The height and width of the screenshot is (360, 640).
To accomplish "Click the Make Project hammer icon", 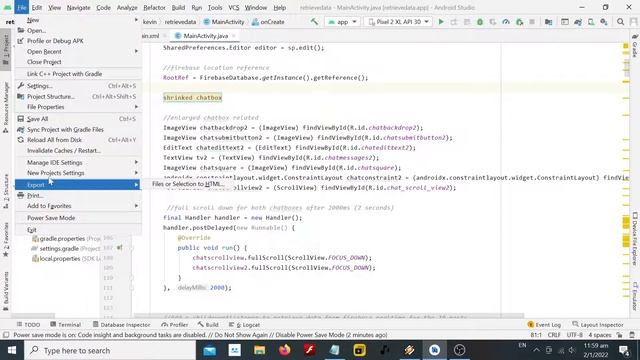I will (x=314, y=22).
